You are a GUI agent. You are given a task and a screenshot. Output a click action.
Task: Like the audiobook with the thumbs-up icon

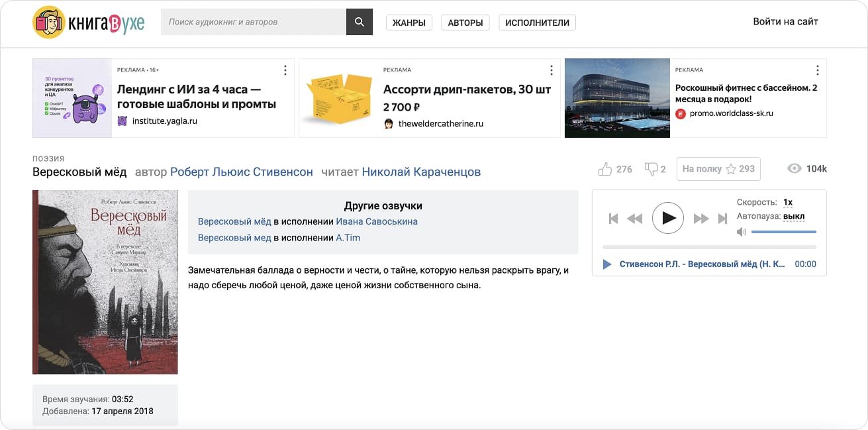pos(606,169)
